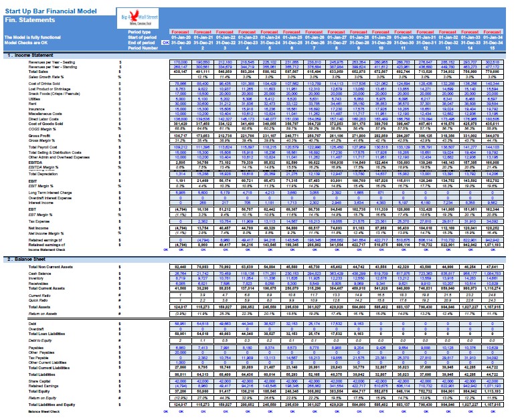This screenshot has height=420, width=516.
Task: Click the 'Return on Assets' row label
Action: tap(43, 314)
